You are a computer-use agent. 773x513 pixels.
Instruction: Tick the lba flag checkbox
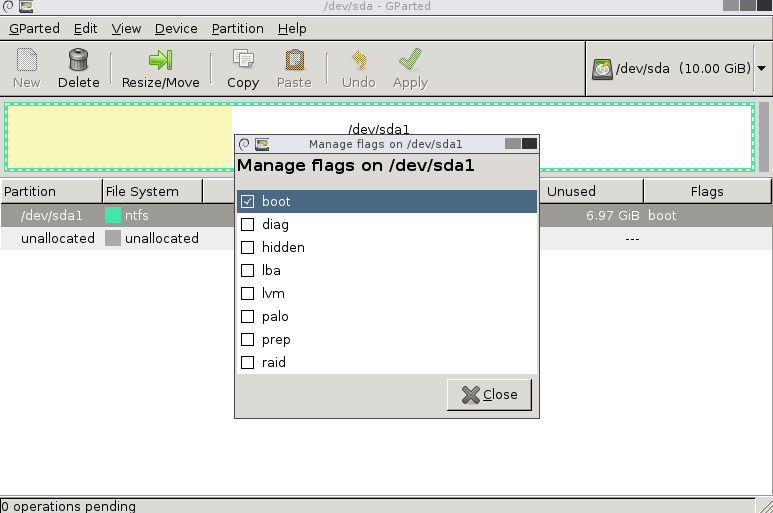pyautogui.click(x=247, y=271)
